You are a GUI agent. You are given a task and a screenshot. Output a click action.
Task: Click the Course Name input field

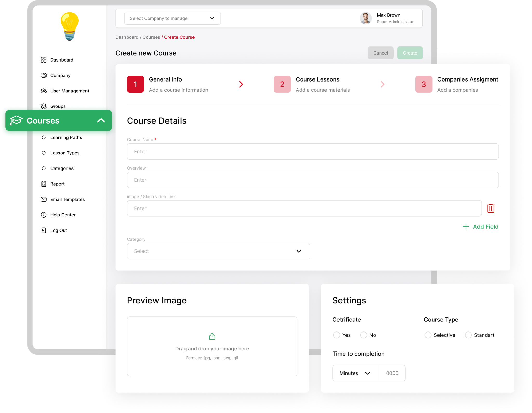click(x=312, y=151)
